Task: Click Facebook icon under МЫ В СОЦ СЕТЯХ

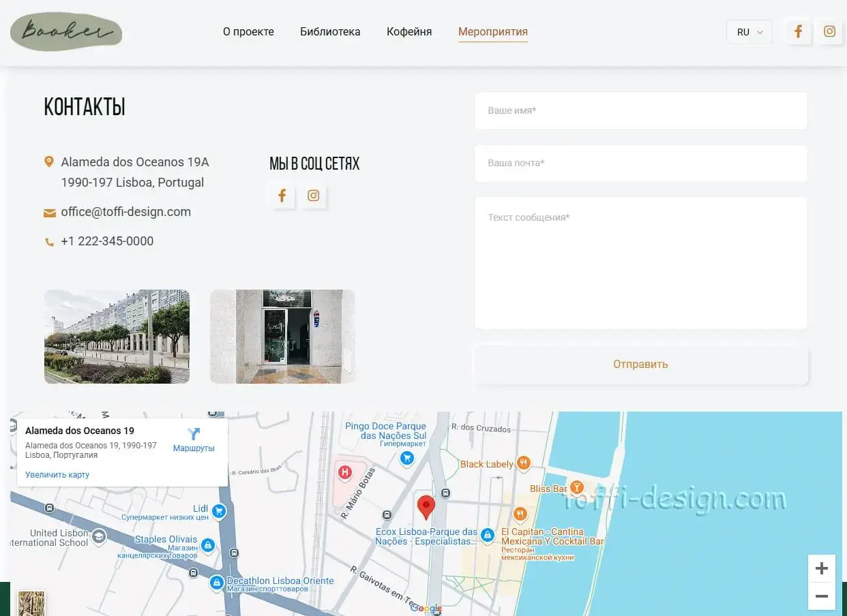Action: (x=282, y=196)
